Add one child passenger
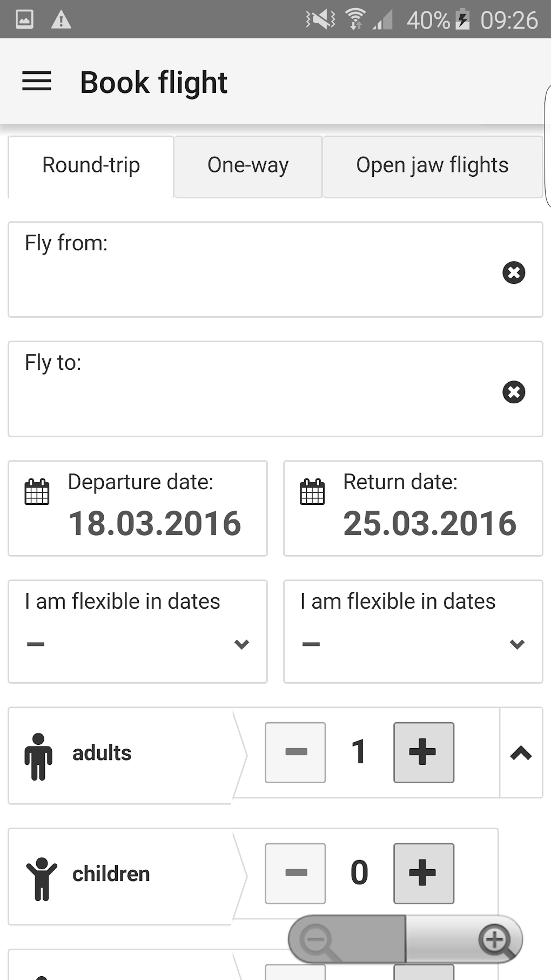551x980 pixels. 424,873
